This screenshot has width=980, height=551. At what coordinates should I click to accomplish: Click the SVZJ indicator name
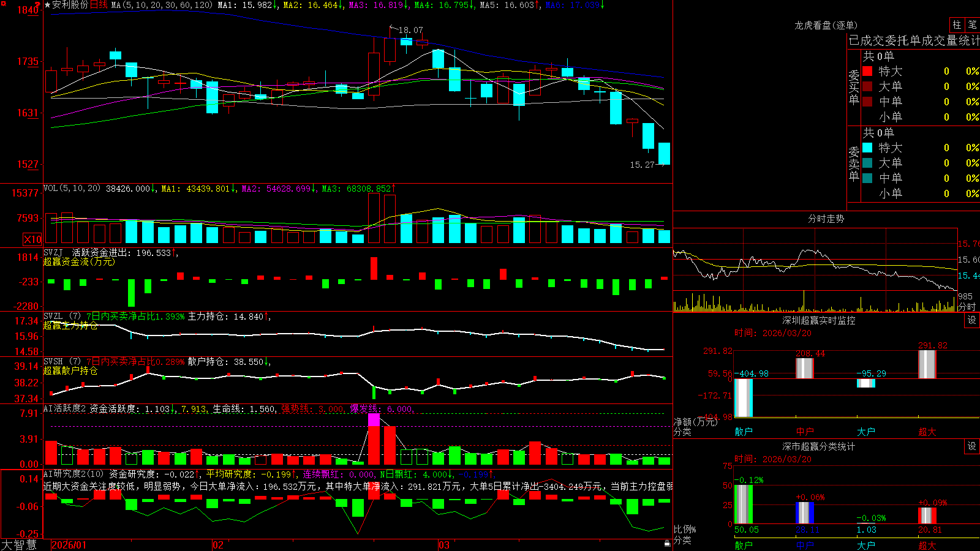pos(53,252)
